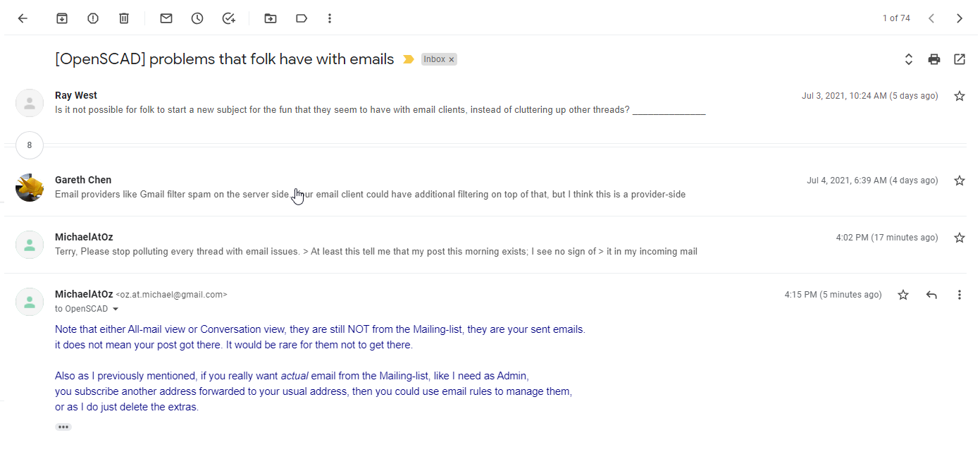The image size is (980, 452).
Task: Archive this conversation
Action: tap(62, 18)
